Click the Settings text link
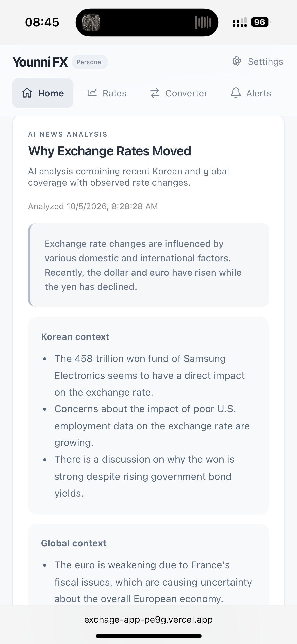Image resolution: width=297 pixels, height=644 pixels. (x=266, y=62)
